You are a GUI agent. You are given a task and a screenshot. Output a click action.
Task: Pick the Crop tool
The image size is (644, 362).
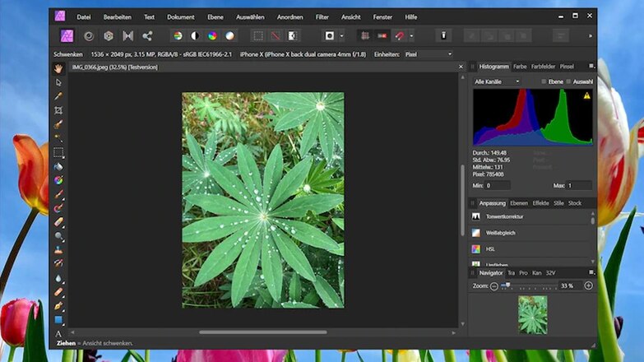click(x=58, y=110)
